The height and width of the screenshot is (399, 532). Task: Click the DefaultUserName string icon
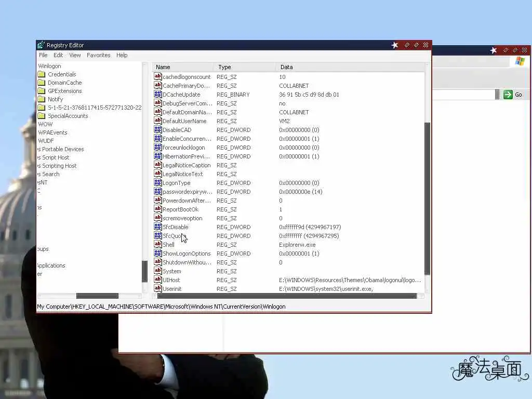158,121
